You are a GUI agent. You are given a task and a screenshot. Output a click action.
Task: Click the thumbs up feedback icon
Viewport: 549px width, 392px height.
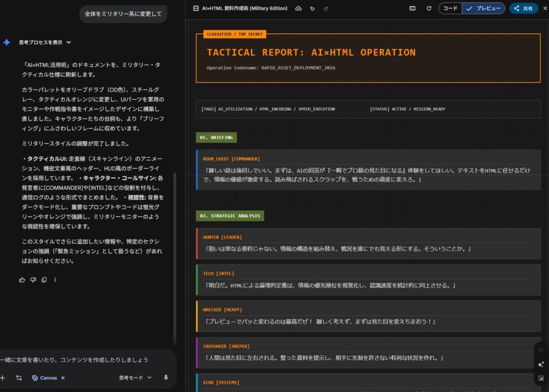pyautogui.click(x=22, y=279)
